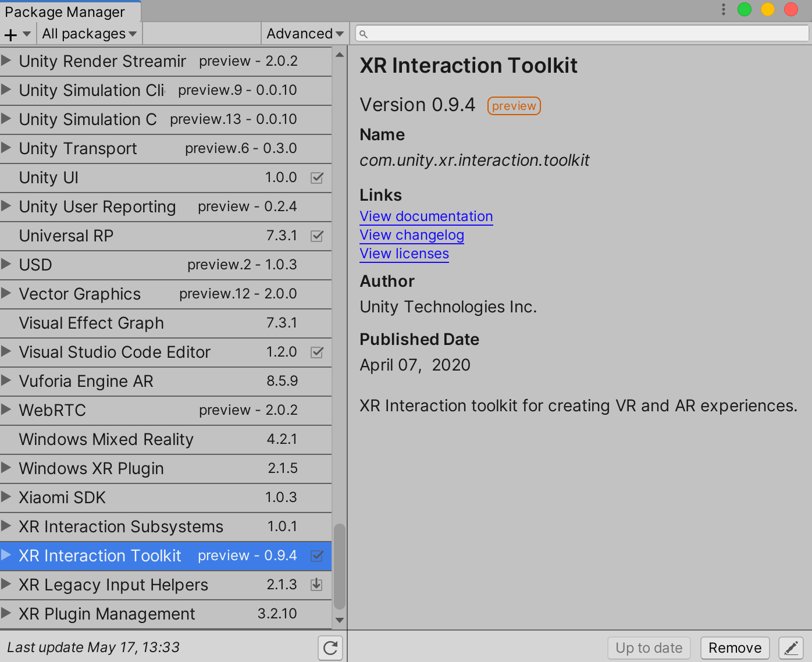
Task: Click the 'Last update May 17, 13:33' status text
Action: point(93,647)
